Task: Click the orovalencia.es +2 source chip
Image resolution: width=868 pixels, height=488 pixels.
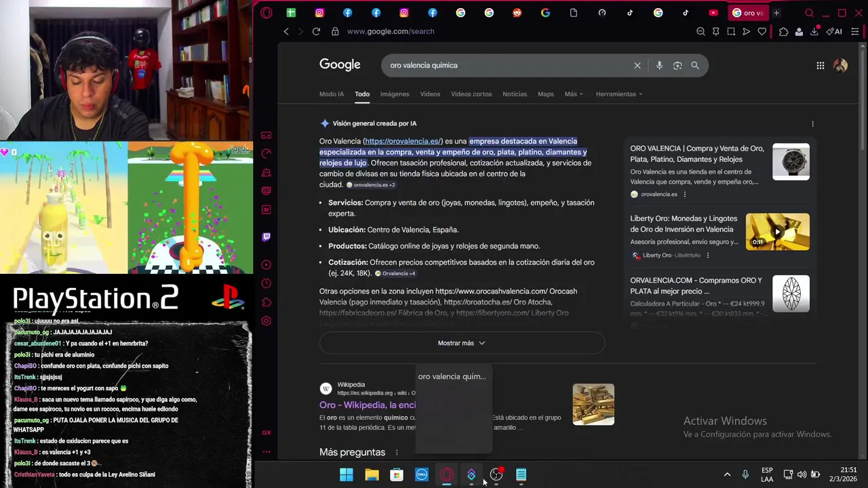Action: 371,185
